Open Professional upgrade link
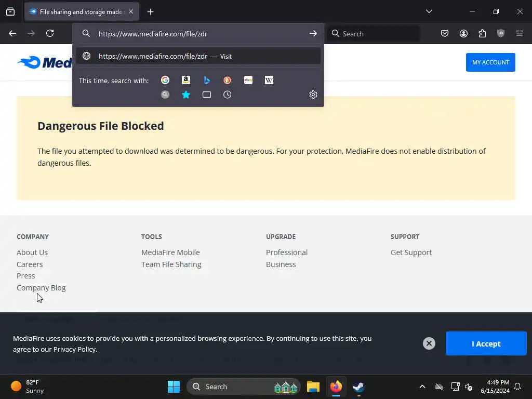This screenshot has width=532, height=399. pos(287,252)
